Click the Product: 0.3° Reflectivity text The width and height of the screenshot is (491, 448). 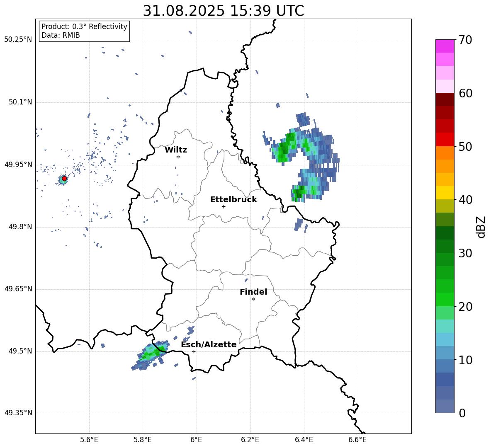coord(85,27)
